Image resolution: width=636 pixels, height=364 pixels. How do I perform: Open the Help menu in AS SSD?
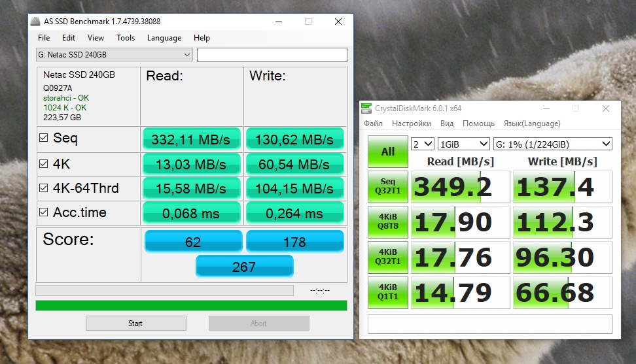point(202,38)
